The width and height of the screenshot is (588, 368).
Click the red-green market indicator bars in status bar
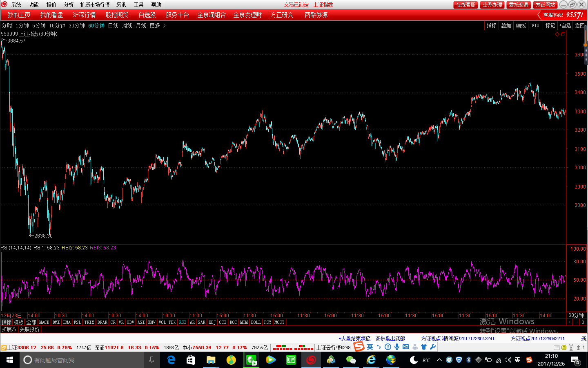point(293,348)
